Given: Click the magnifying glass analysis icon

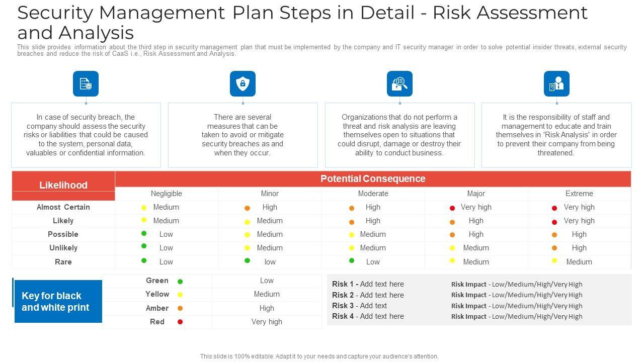Looking at the screenshot, I should (399, 83).
